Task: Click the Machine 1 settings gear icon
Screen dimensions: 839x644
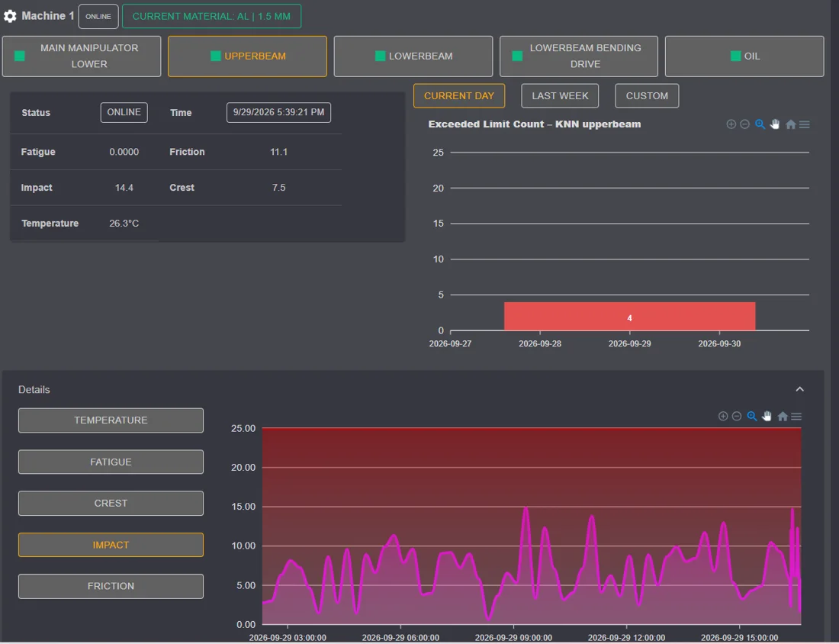Action: pyautogui.click(x=10, y=16)
